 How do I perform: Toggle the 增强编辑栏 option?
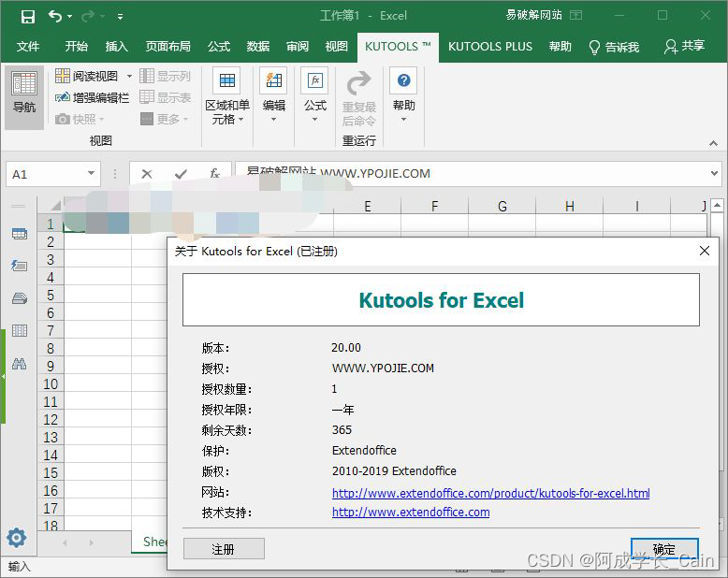click(92, 97)
